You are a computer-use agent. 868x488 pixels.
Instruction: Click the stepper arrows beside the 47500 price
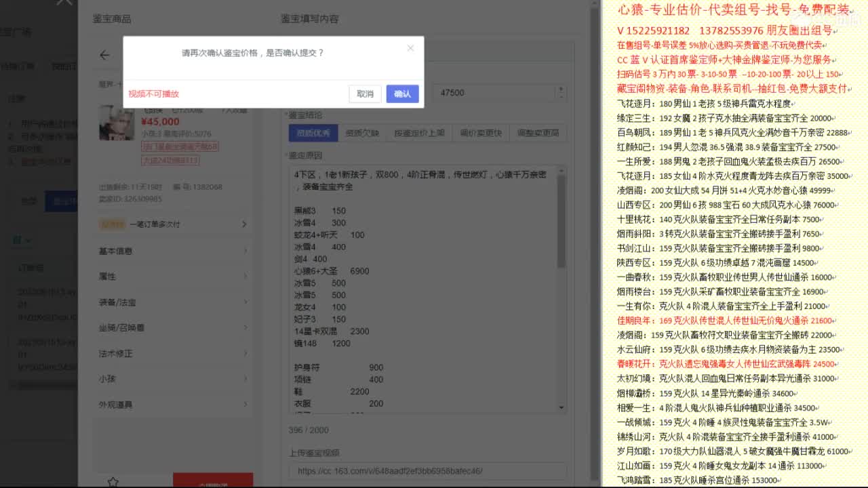tap(560, 93)
